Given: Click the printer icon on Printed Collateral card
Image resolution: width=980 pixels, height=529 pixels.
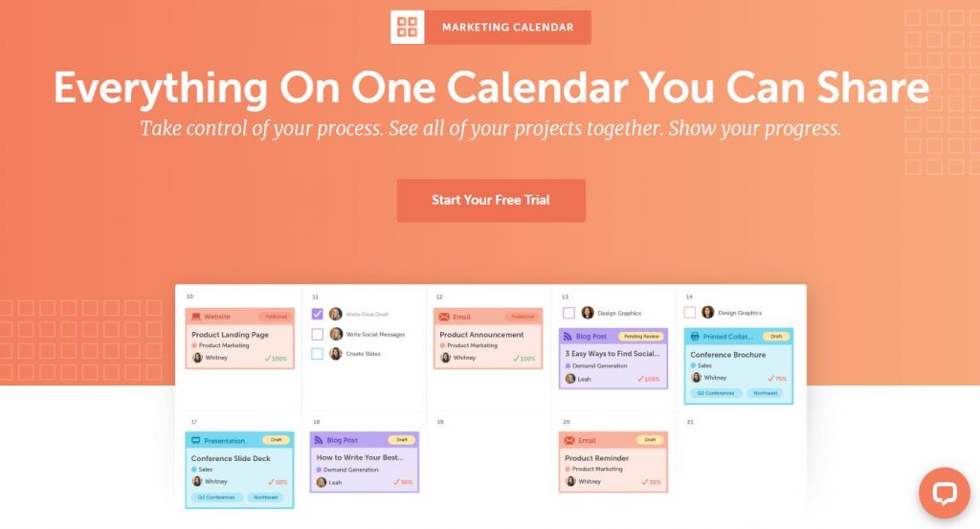Looking at the screenshot, I should (695, 336).
